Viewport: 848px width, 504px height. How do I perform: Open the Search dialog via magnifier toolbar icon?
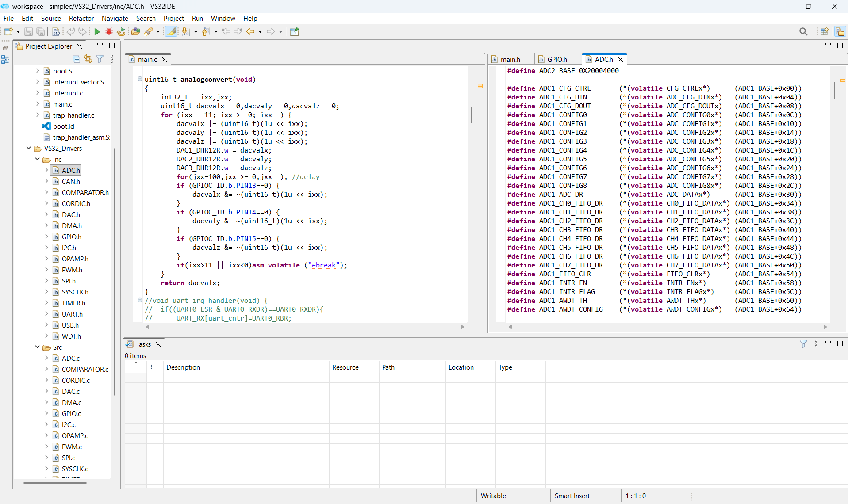pos(804,31)
